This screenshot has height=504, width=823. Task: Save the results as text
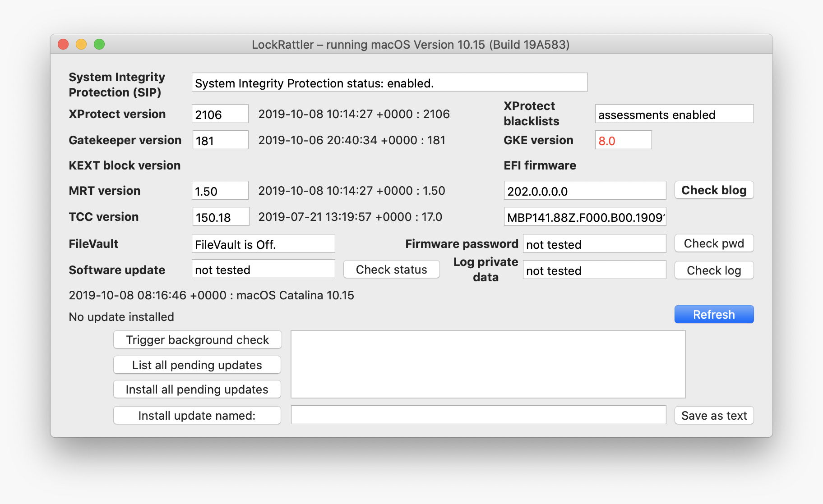[x=713, y=415]
